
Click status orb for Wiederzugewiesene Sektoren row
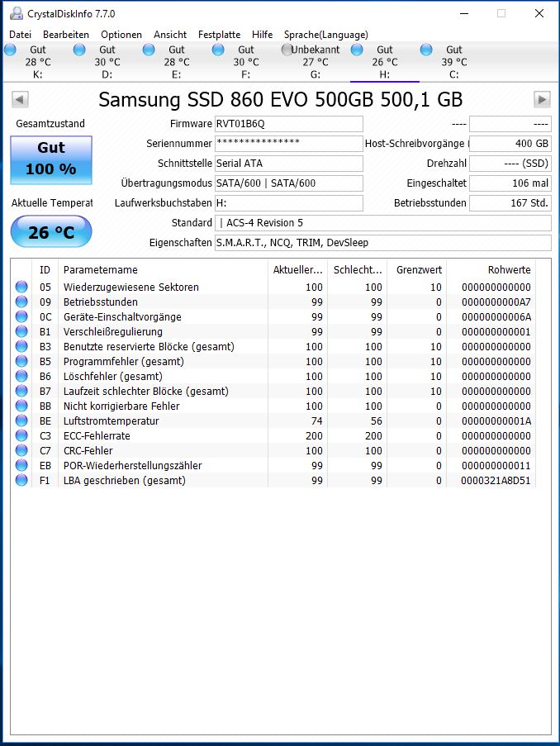(x=21, y=287)
